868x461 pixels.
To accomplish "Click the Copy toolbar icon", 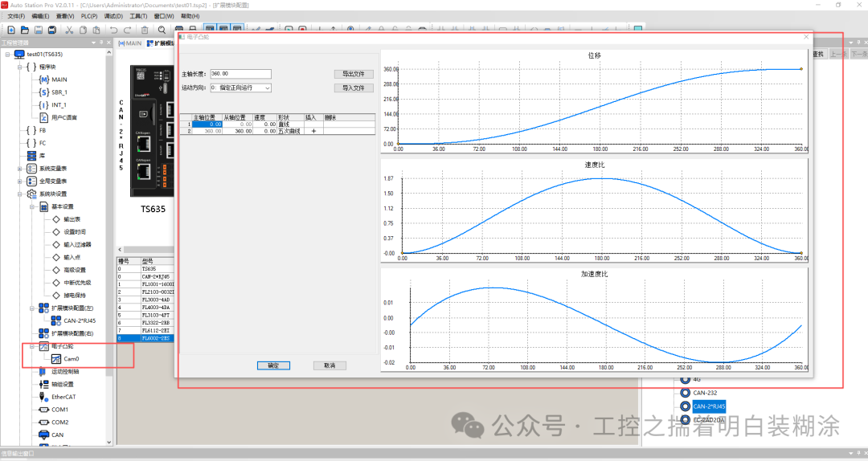I will pyautogui.click(x=83, y=30).
